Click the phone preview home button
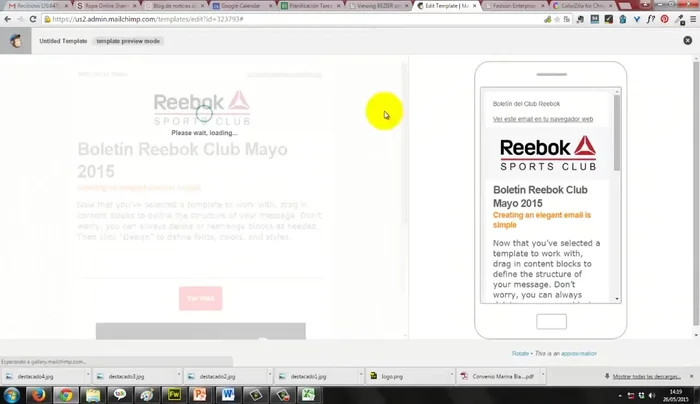700x404 pixels. click(x=551, y=321)
